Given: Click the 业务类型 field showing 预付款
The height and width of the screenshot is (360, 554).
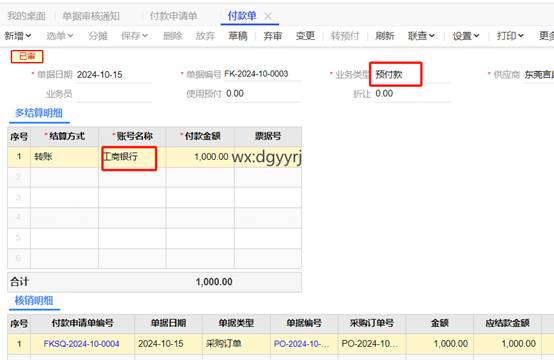Looking at the screenshot, I should 396,74.
